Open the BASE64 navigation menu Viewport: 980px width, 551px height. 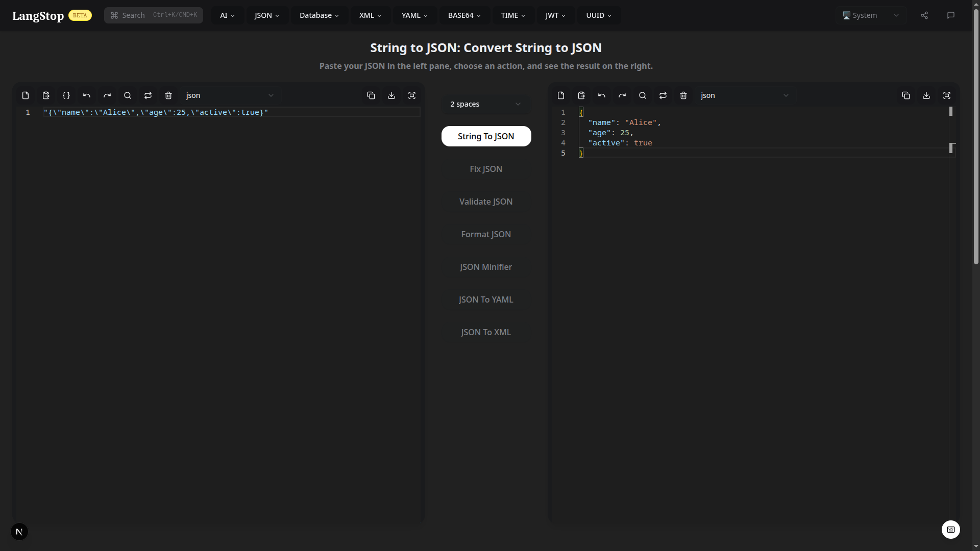coord(464,15)
